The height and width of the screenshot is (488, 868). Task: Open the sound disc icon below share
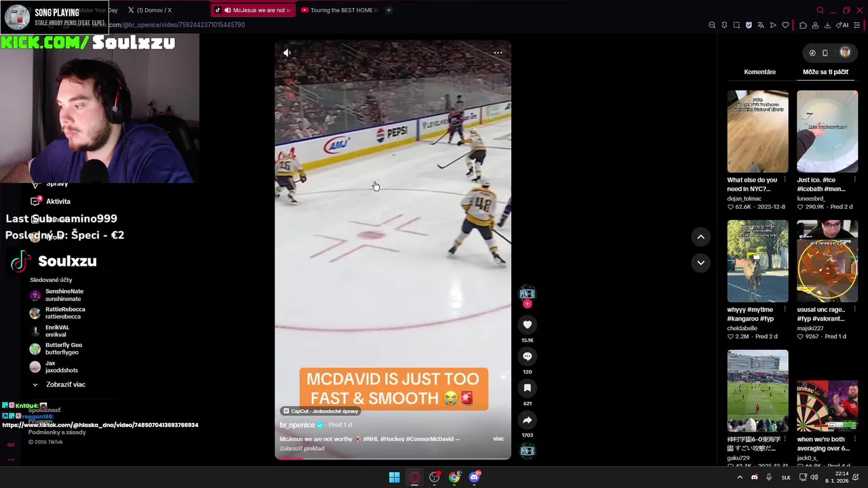[527, 451]
